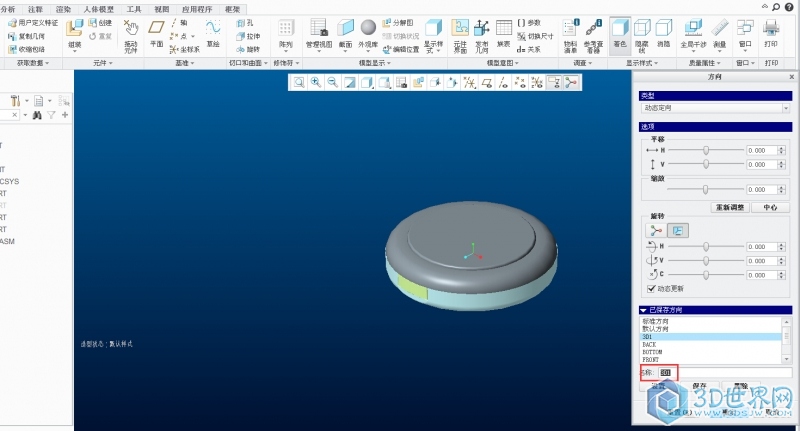Switch to the 渲染 tab
Image resolution: width=800 pixels, height=431 pixels.
pyautogui.click(x=63, y=9)
